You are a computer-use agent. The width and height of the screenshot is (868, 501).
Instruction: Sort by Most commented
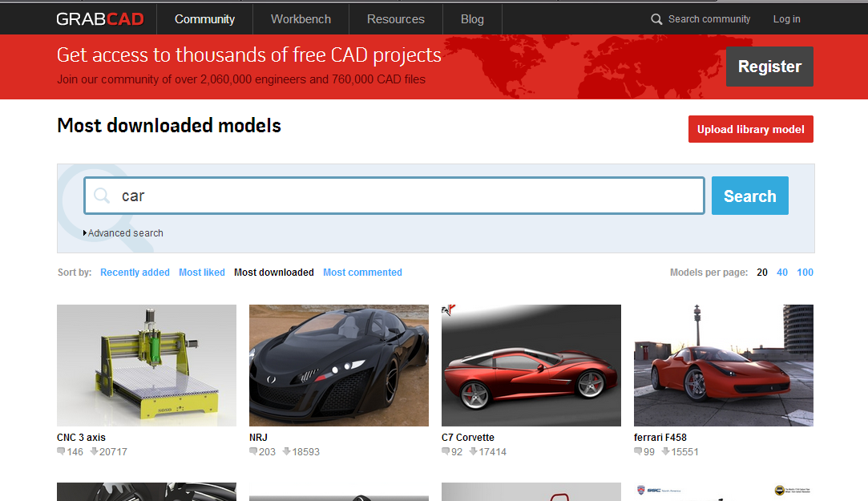(362, 273)
